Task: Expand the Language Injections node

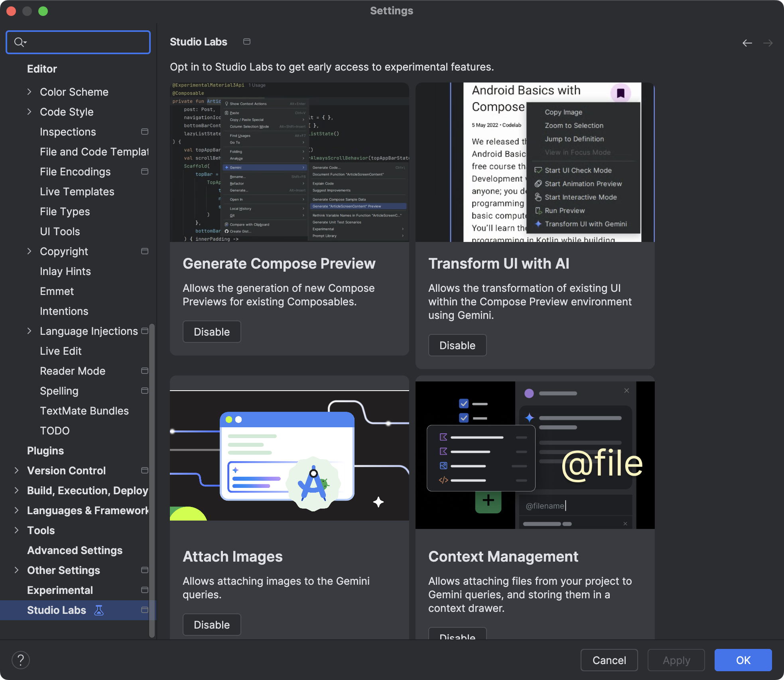Action: (x=30, y=331)
